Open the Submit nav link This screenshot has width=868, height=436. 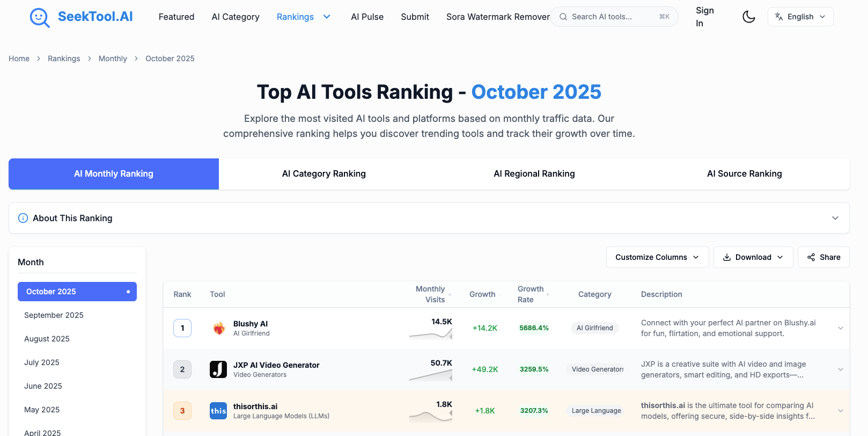coord(415,17)
